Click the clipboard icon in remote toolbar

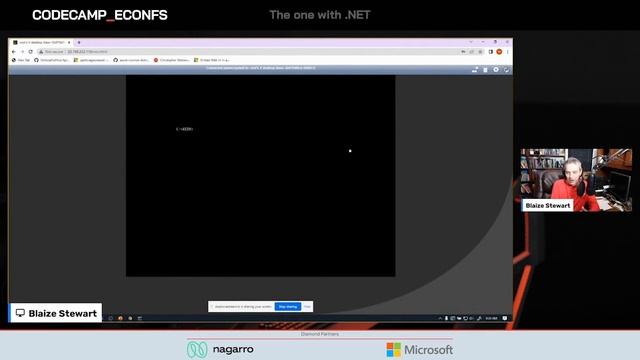[485, 70]
